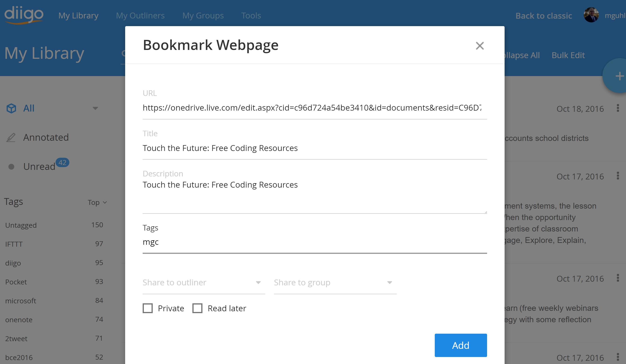Viewport: 626px width, 364px height.
Task: Click the Unread dot icon
Action: (x=11, y=166)
